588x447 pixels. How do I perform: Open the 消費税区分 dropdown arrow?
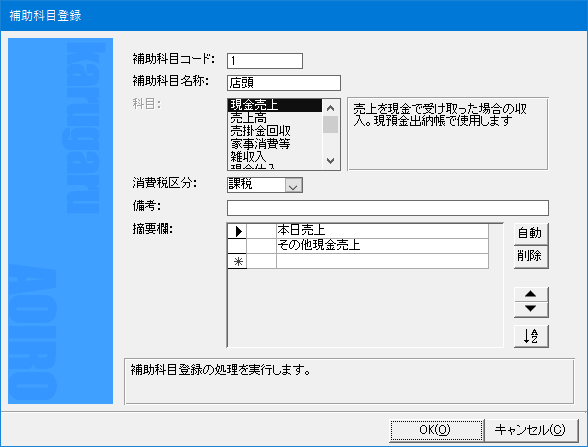[x=293, y=185]
